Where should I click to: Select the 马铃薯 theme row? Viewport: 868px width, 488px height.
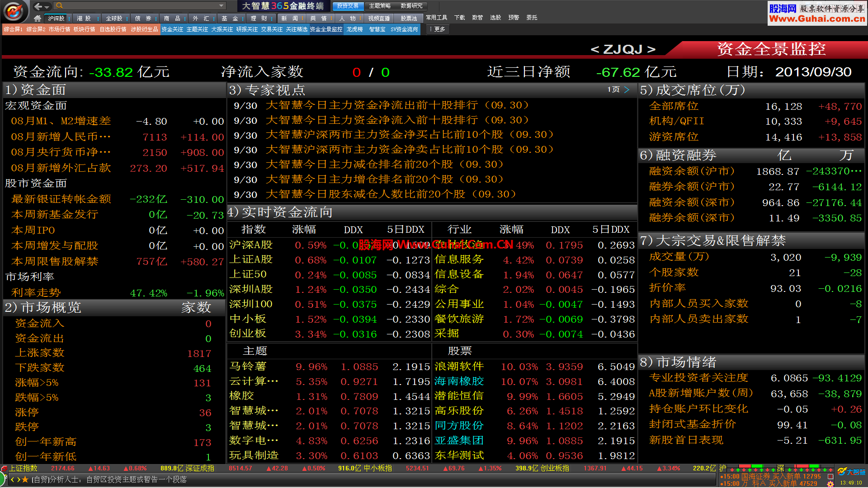tap(329, 366)
